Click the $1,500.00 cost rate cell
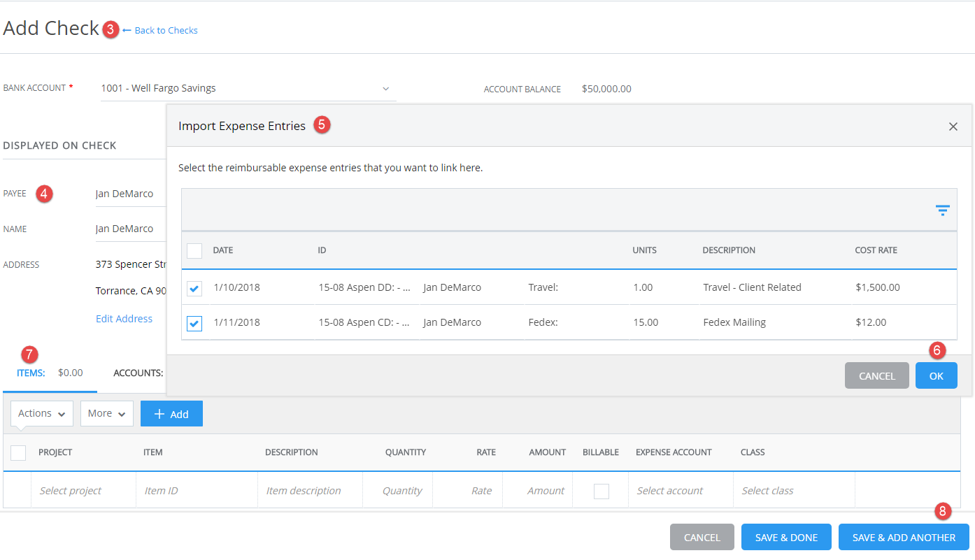This screenshot has width=975, height=560. pyautogui.click(x=877, y=287)
